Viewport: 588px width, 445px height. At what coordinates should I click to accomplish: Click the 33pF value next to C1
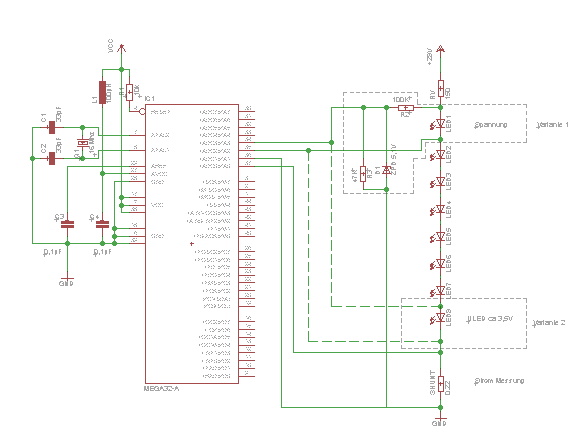point(59,114)
